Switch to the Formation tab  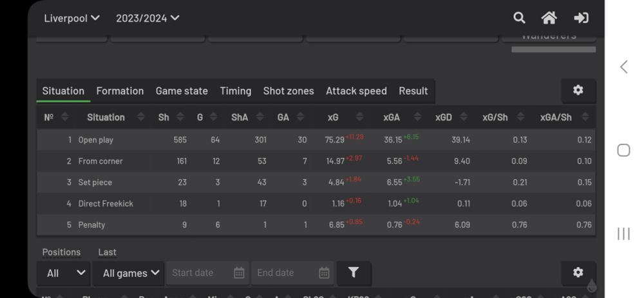pos(120,91)
